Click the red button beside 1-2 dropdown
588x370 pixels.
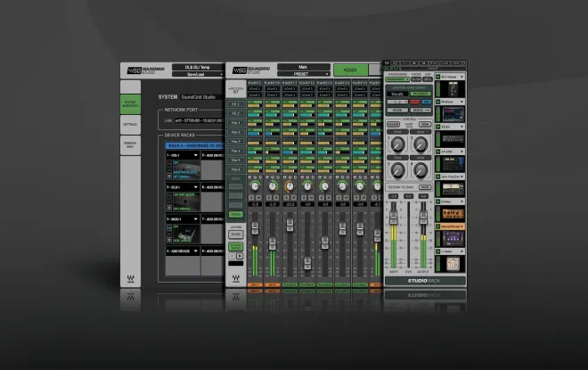pyautogui.click(x=415, y=102)
